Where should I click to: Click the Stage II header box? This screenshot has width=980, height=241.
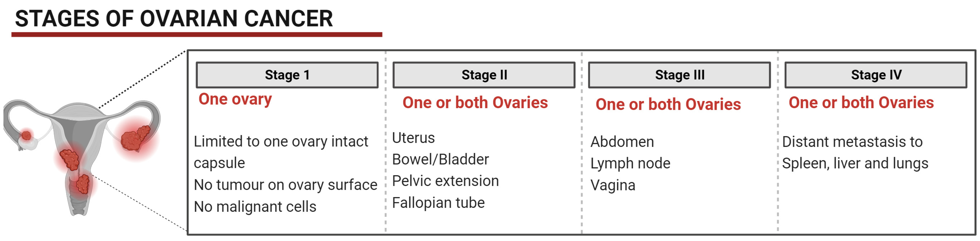pyautogui.click(x=484, y=75)
